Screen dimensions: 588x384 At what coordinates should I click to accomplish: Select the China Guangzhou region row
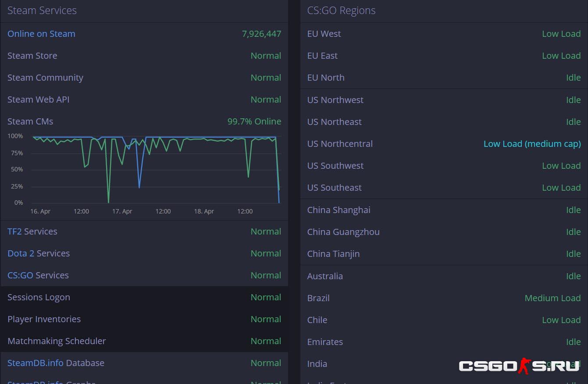(444, 232)
